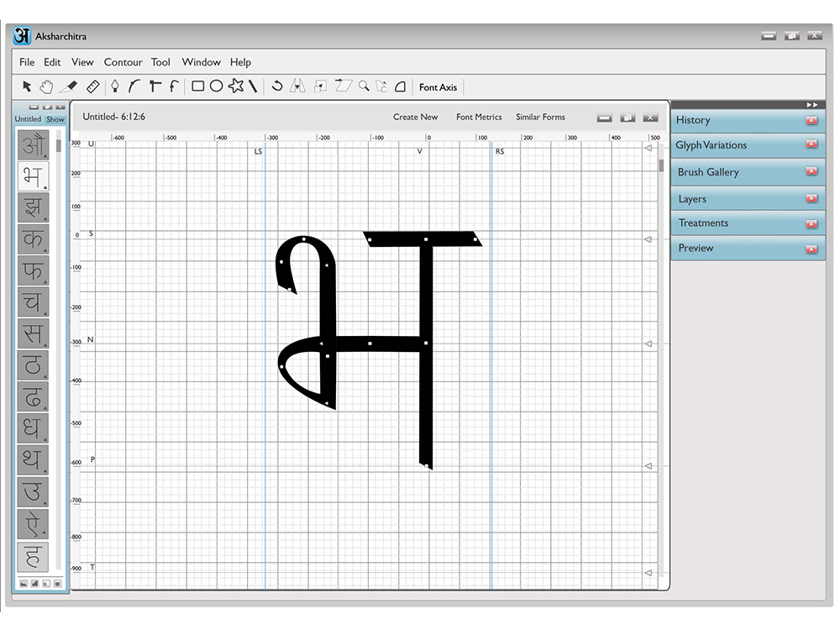Screen dimensions: 840x630
Task: Select the ruler measure tool
Action: (x=92, y=87)
